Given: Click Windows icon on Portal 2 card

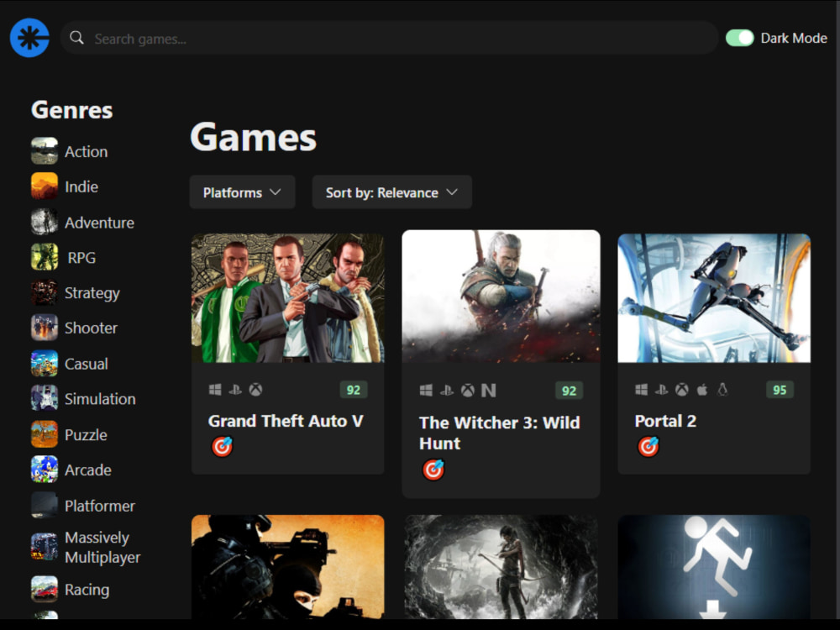Looking at the screenshot, I should coord(641,390).
